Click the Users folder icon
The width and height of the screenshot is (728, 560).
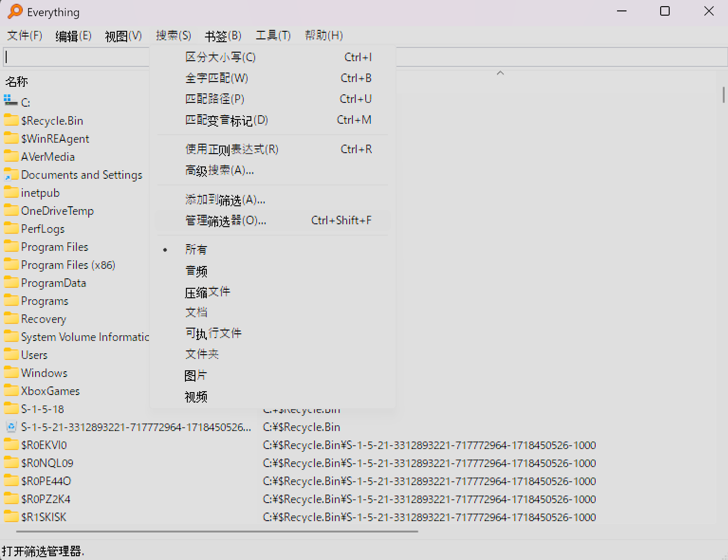pyautogui.click(x=11, y=354)
